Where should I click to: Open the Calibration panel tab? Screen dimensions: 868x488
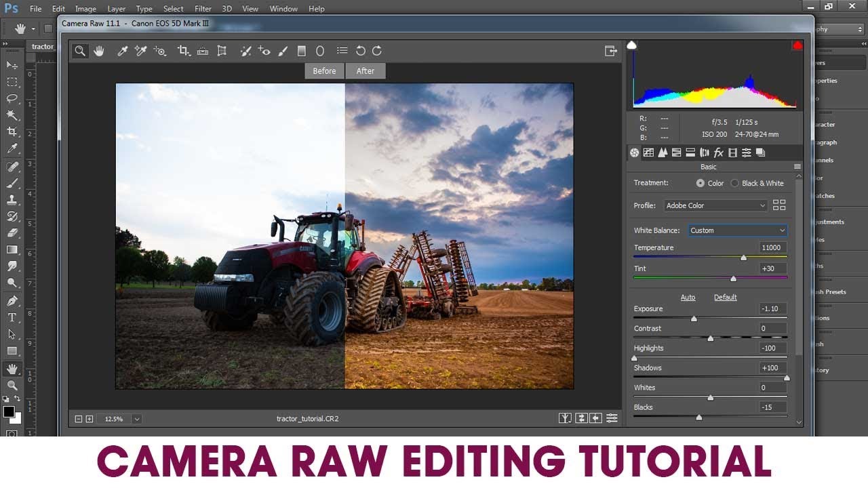pyautogui.click(x=732, y=152)
